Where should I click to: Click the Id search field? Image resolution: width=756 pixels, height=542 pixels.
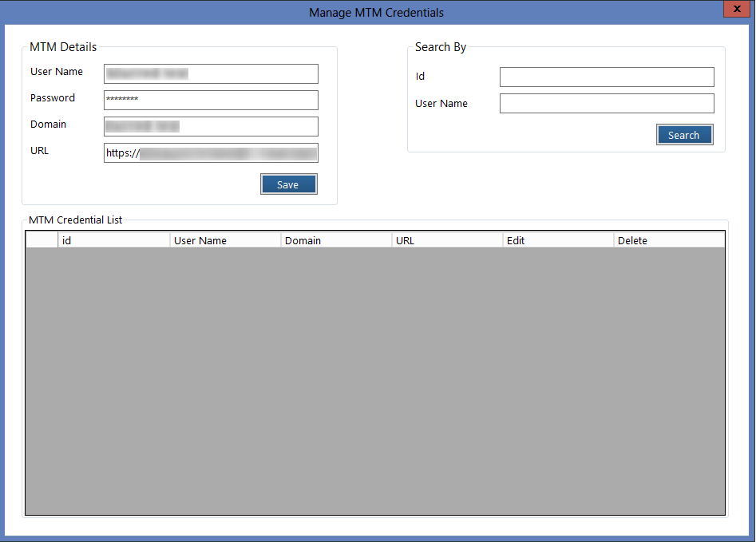[x=607, y=77]
